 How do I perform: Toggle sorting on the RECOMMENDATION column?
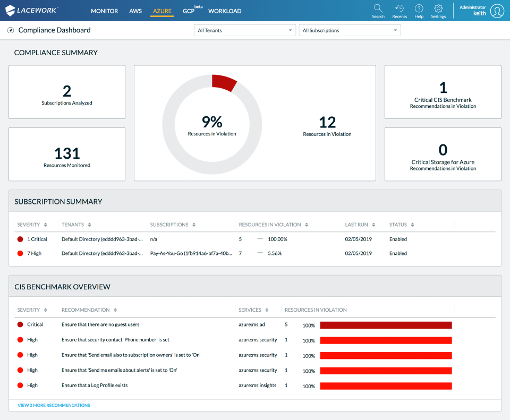coord(115,310)
